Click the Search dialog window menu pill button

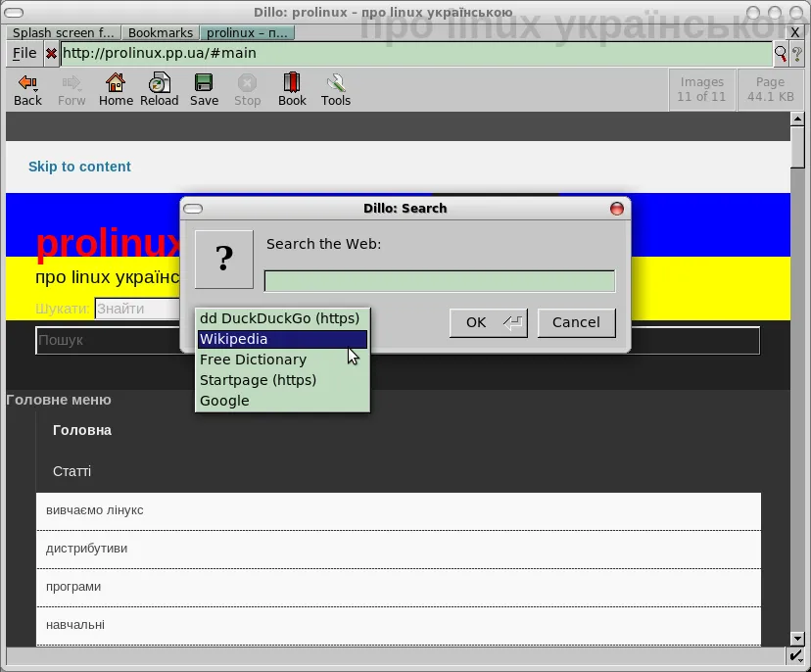coord(193,209)
